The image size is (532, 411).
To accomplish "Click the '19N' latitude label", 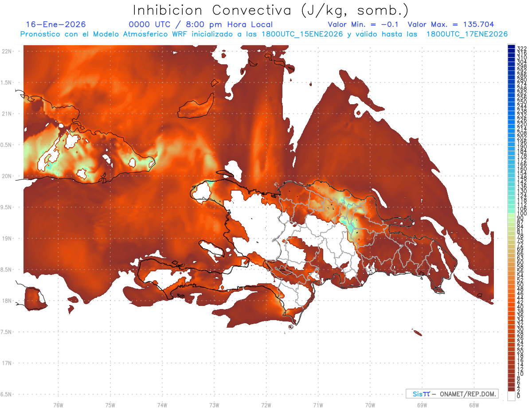I will (x=7, y=239).
